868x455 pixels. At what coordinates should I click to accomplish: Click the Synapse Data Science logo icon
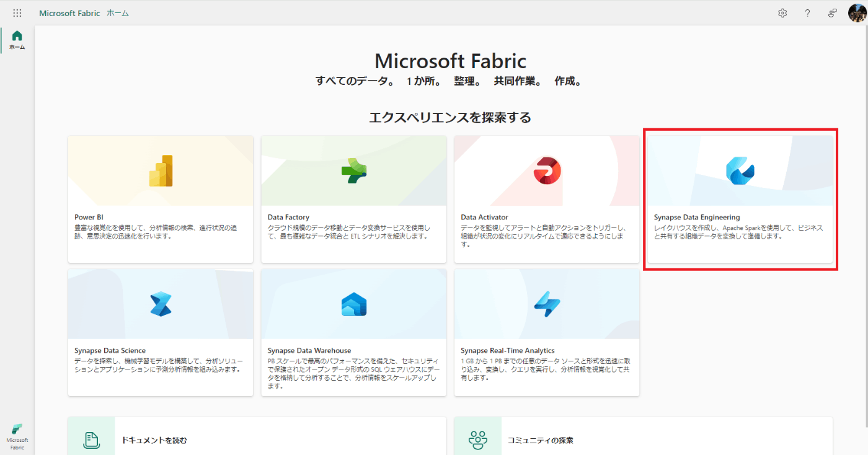coord(161,304)
